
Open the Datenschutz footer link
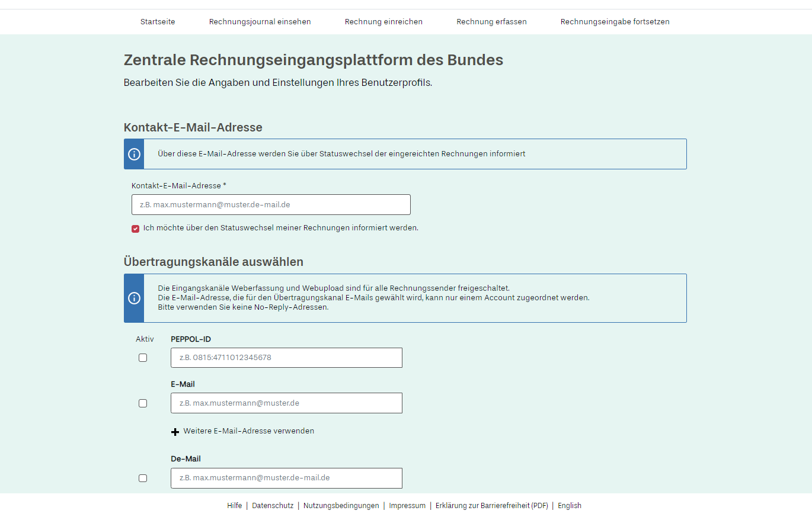pyautogui.click(x=273, y=506)
